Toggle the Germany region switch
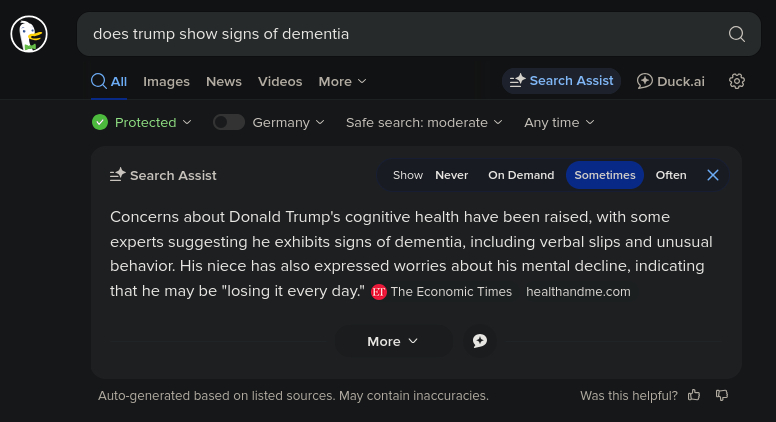 point(228,122)
